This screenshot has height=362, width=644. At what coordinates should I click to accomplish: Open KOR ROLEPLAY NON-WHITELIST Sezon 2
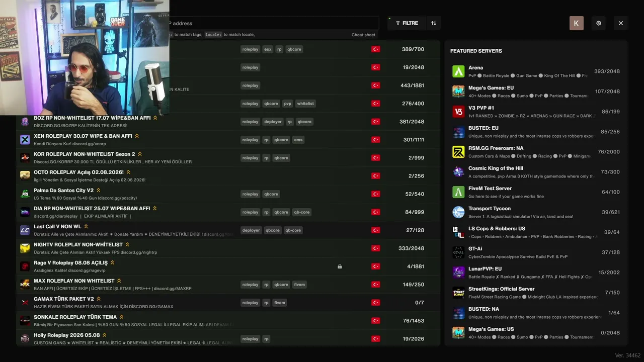point(228,158)
